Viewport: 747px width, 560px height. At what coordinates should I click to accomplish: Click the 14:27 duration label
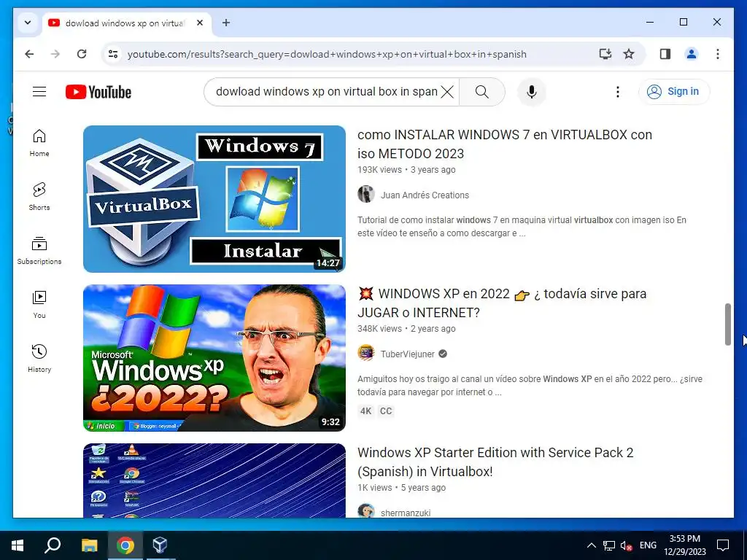(x=328, y=262)
